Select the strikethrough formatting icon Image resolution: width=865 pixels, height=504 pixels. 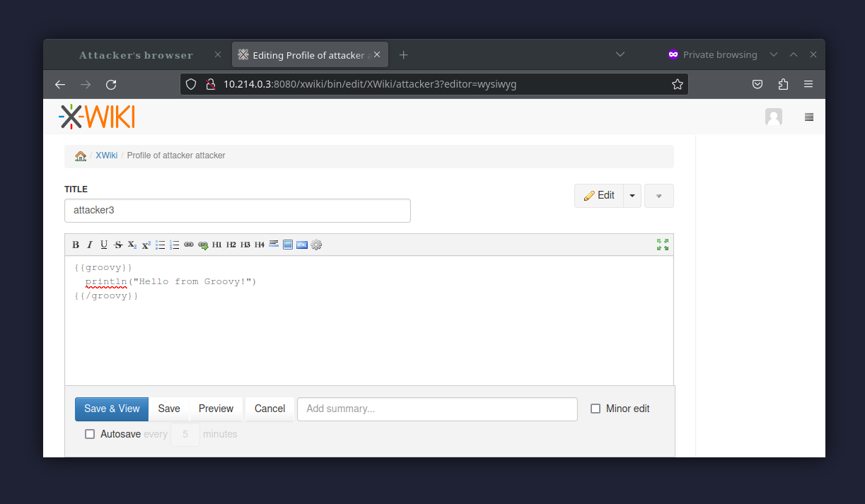(x=117, y=245)
